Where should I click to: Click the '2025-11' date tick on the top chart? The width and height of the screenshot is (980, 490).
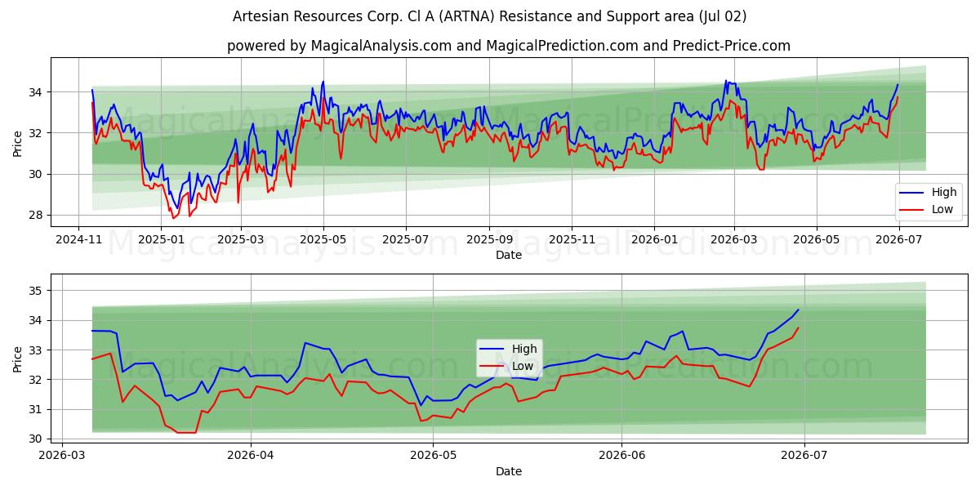[x=572, y=239]
